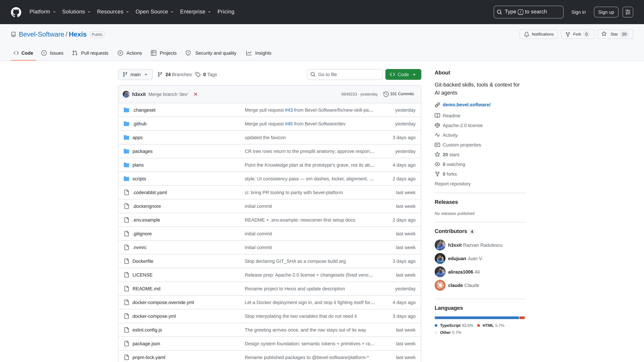Click the Sign in link
The height and width of the screenshot is (362, 644).
coord(578,12)
